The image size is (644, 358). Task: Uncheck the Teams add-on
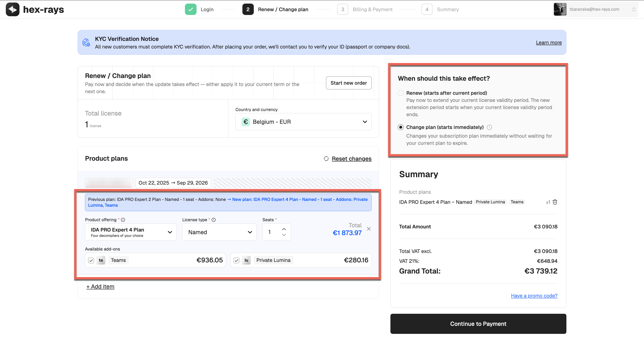[x=91, y=260]
